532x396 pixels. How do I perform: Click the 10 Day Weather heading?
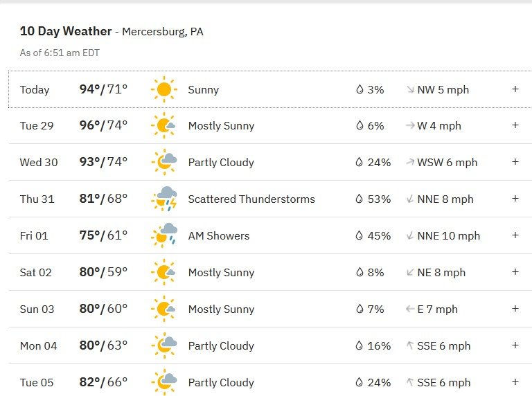point(66,31)
